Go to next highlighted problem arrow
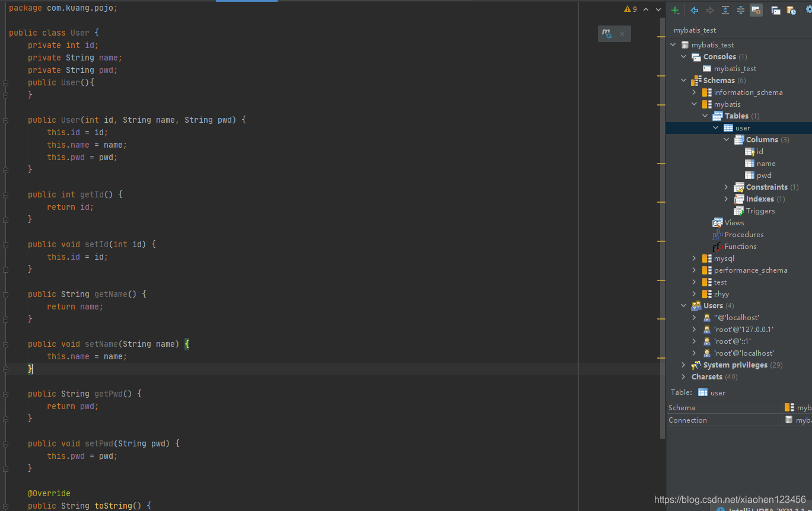The image size is (812, 511). [x=658, y=9]
